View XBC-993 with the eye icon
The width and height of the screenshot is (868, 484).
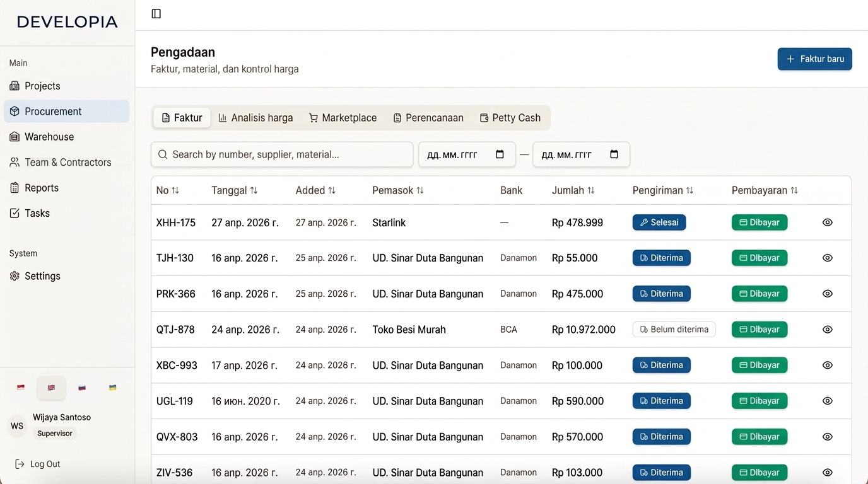pos(828,366)
